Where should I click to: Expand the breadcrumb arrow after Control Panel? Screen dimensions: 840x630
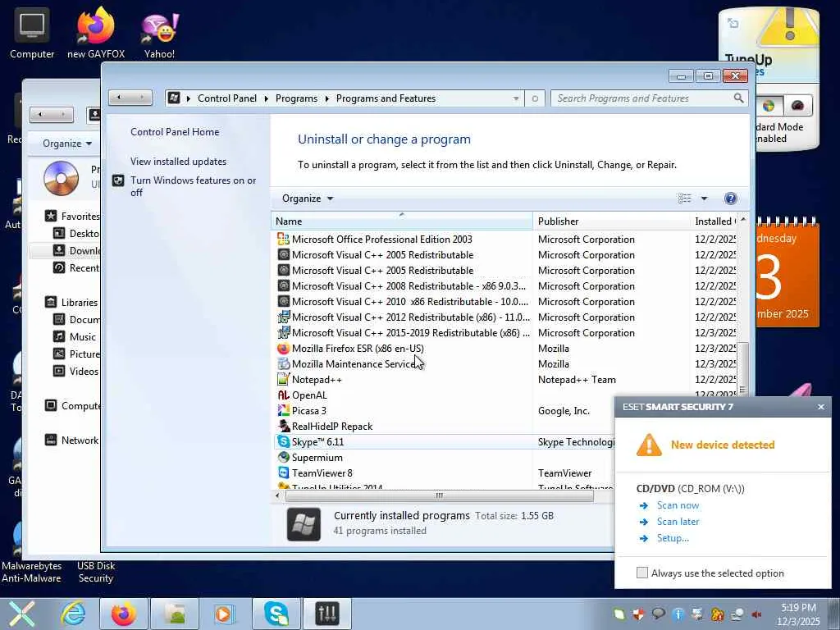(x=267, y=98)
